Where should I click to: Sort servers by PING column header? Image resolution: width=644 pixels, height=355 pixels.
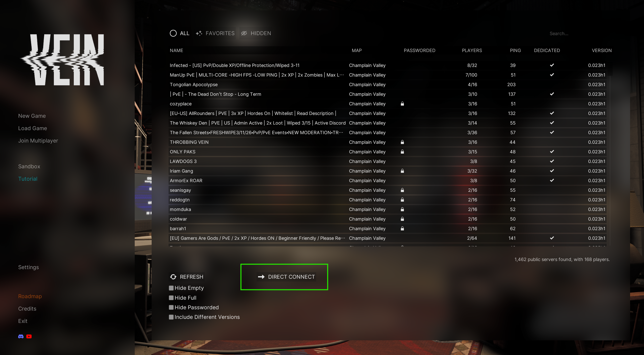point(515,51)
